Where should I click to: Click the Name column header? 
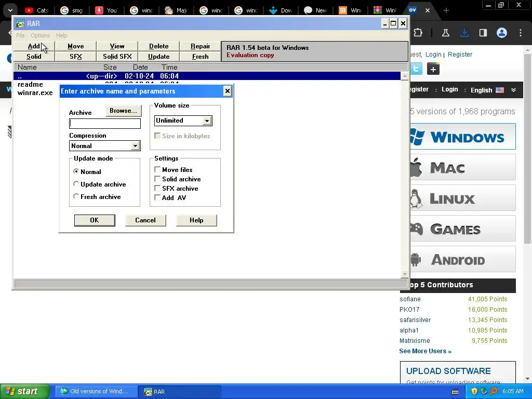[27, 67]
